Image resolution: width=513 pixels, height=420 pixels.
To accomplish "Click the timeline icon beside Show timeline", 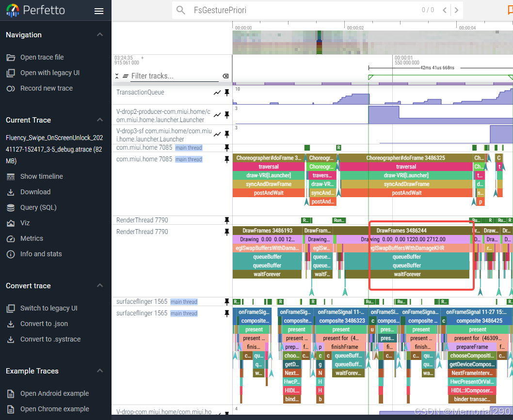I will 11,177.
